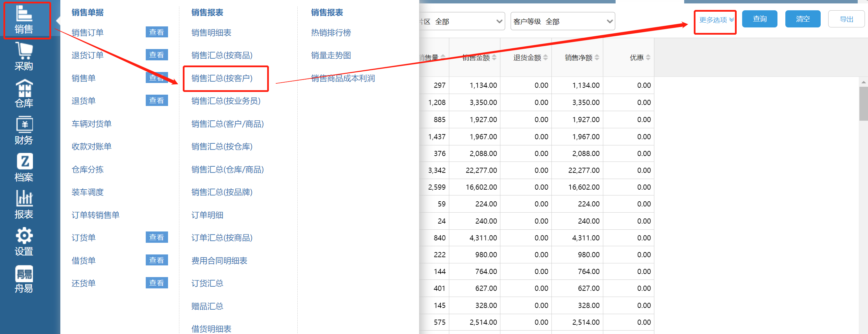Open 收款对账单 menu item
The image size is (868, 334).
(92, 146)
